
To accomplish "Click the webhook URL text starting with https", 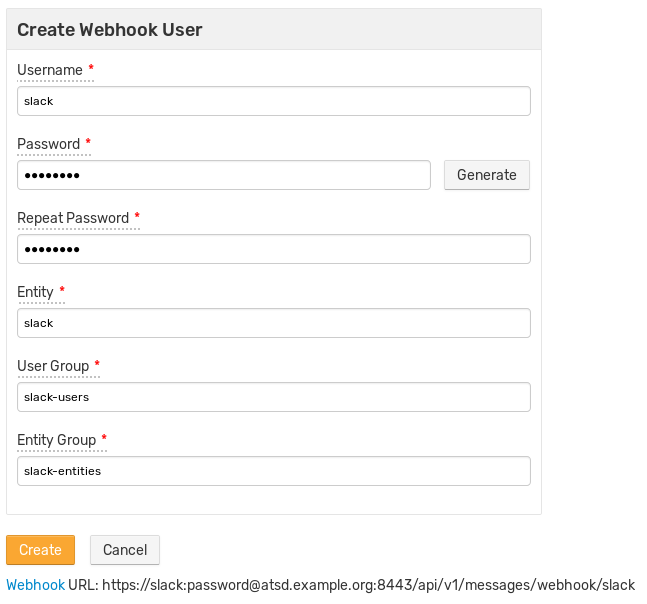I will point(368,585).
